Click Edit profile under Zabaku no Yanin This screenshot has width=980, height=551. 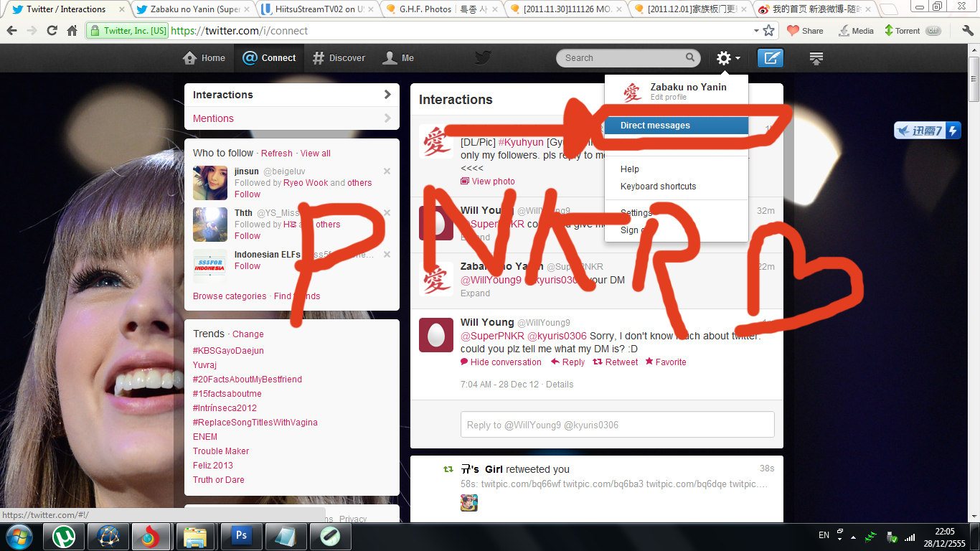click(x=669, y=98)
